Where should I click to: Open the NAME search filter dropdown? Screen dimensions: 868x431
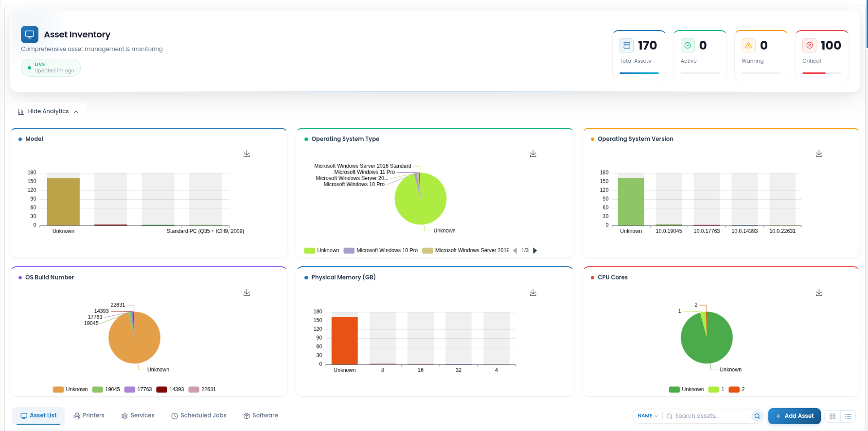(x=648, y=416)
